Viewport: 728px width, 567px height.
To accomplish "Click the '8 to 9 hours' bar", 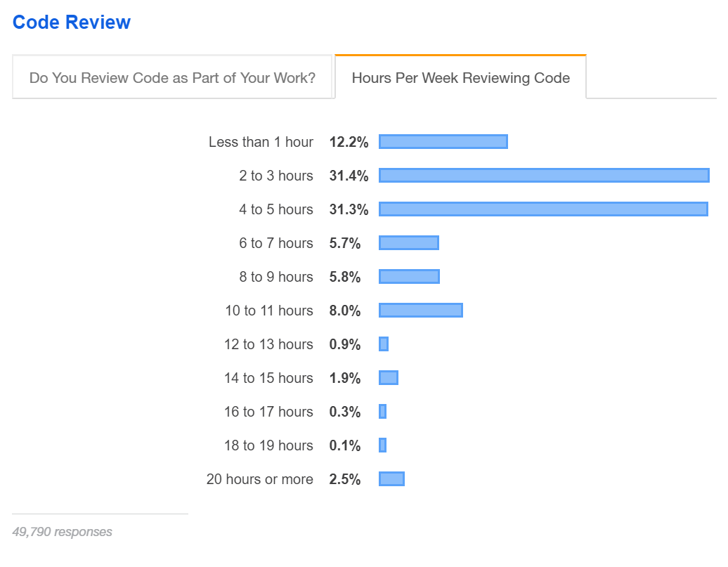I will (409, 277).
